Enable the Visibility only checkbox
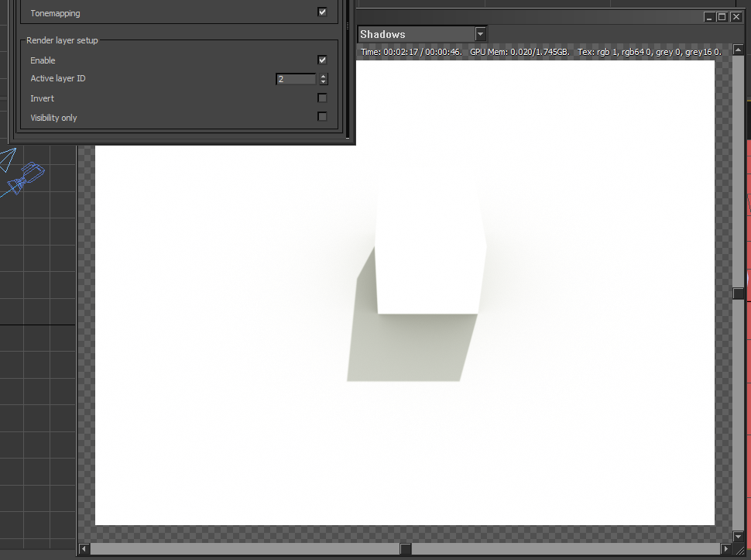 click(322, 117)
